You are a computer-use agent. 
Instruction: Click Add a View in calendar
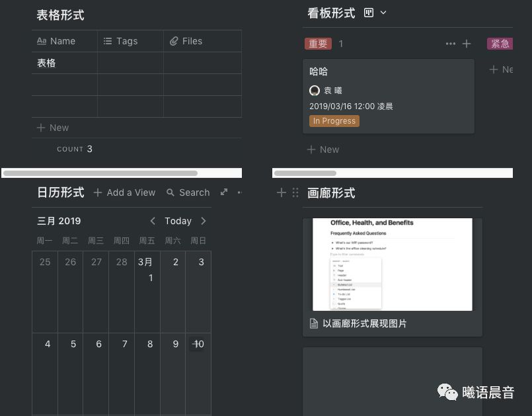pos(124,192)
